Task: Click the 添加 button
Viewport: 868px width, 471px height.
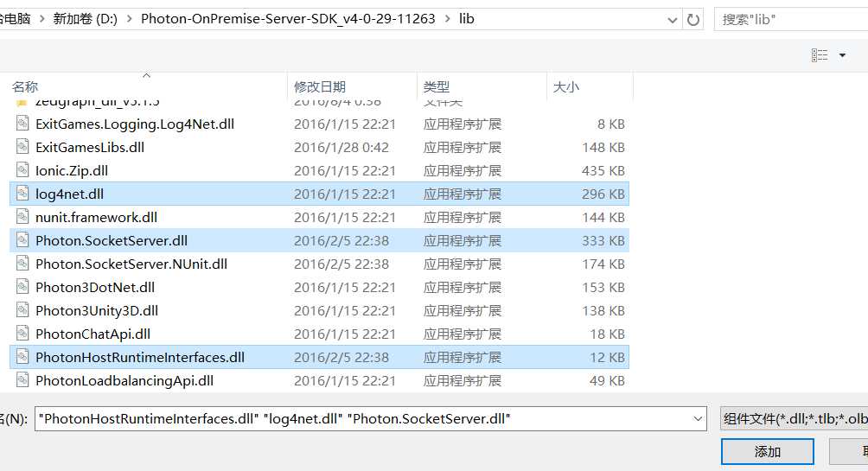Action: pyautogui.click(x=767, y=452)
